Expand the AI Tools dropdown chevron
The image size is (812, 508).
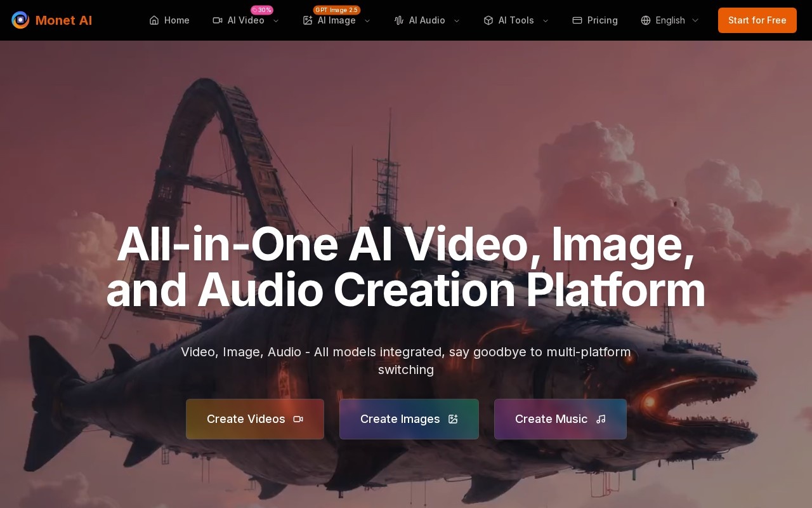coord(546,20)
